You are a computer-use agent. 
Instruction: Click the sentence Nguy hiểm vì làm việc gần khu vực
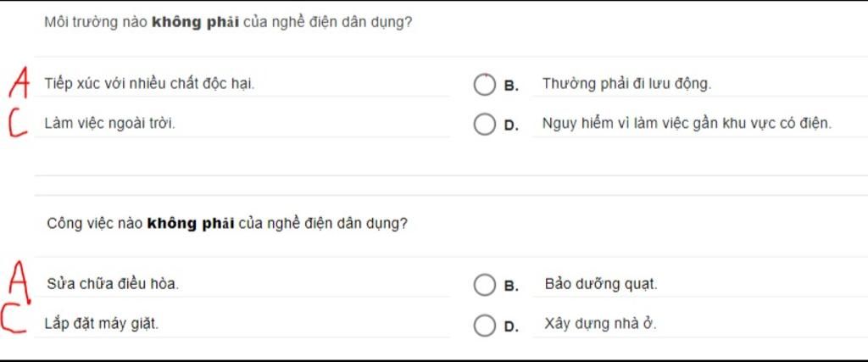687,124
